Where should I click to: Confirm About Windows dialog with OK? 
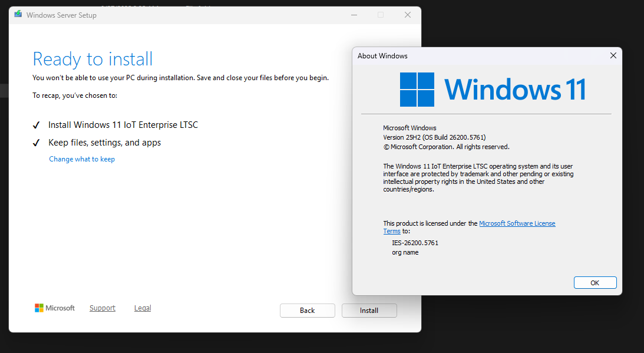(x=595, y=283)
